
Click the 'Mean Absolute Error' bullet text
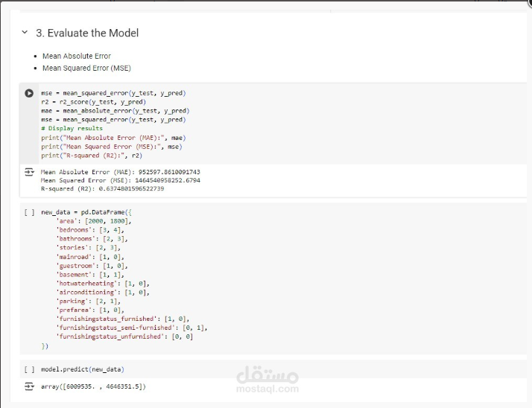coord(76,56)
